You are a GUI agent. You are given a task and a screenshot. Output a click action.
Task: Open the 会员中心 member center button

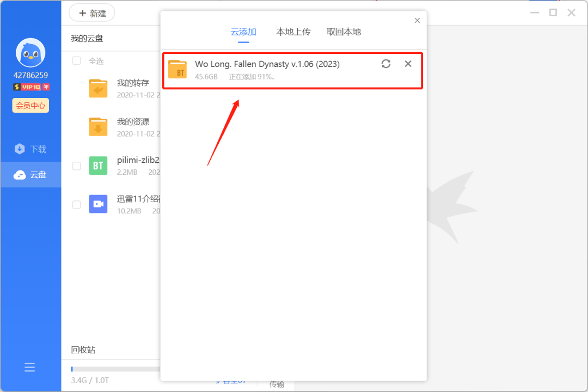[x=30, y=106]
